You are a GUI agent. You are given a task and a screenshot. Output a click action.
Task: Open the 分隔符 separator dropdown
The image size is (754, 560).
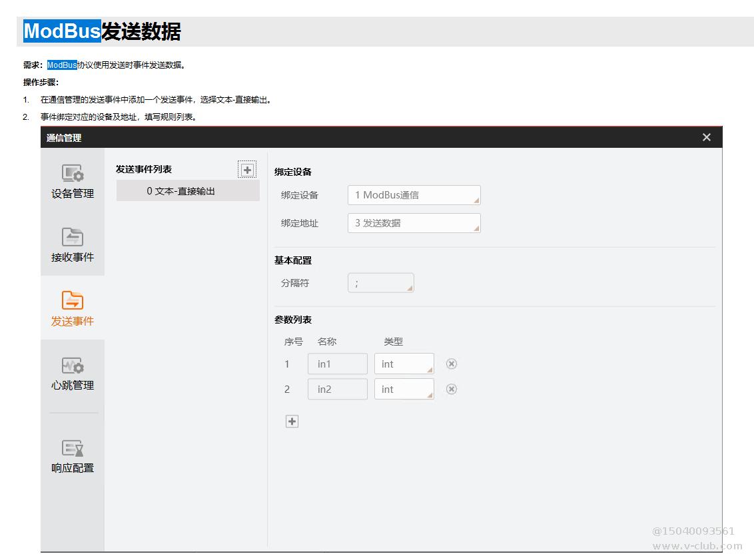pos(380,283)
